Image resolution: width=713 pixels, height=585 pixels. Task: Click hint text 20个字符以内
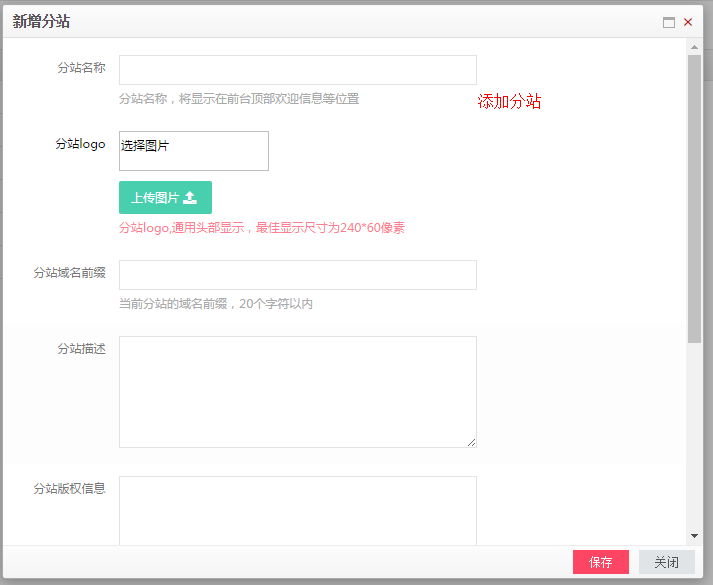click(x=276, y=304)
